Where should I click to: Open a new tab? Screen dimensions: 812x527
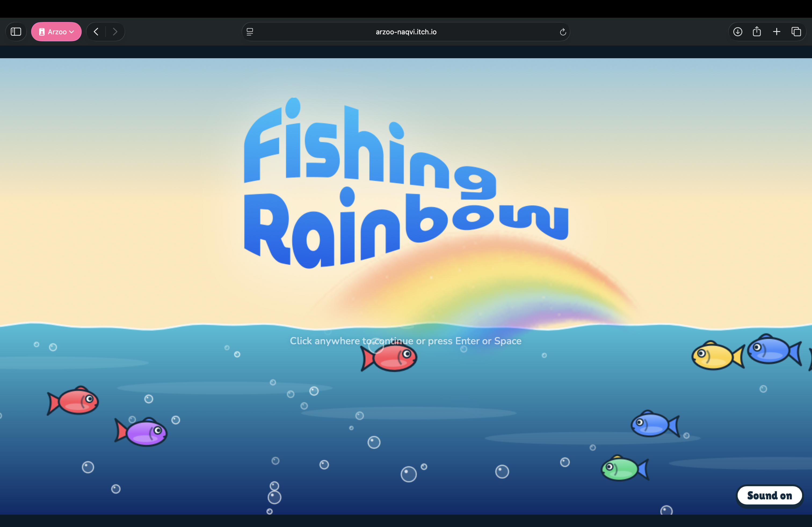click(x=777, y=32)
